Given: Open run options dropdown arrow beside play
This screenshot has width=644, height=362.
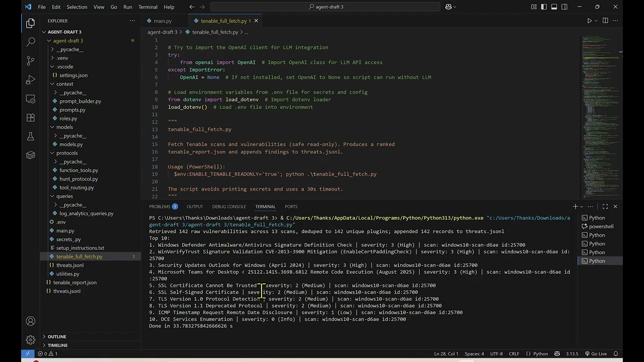Looking at the screenshot, I should pos(596,21).
